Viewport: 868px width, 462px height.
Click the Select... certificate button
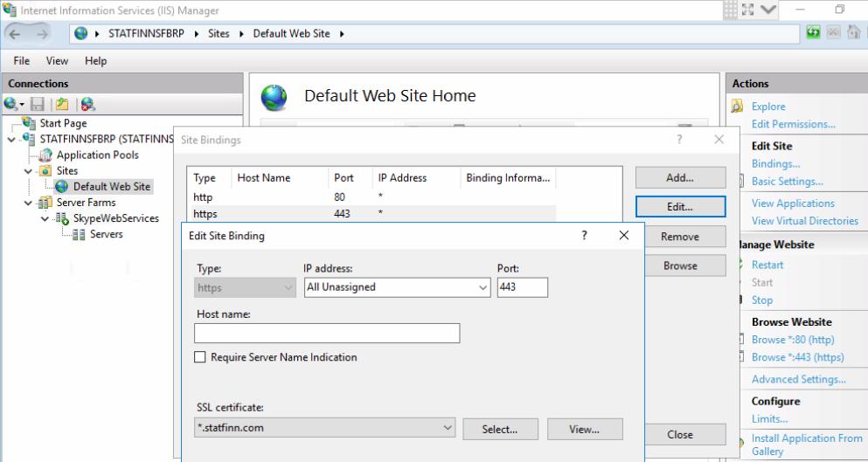500,429
